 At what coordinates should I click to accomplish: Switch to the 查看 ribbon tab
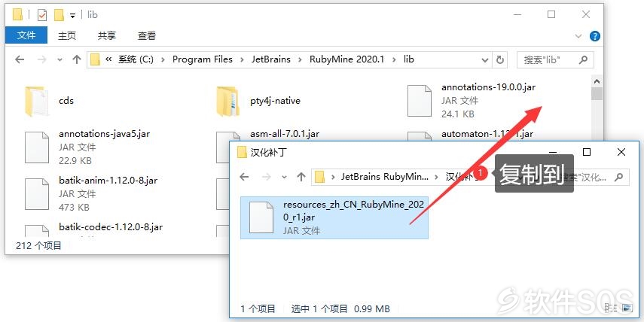click(x=147, y=35)
